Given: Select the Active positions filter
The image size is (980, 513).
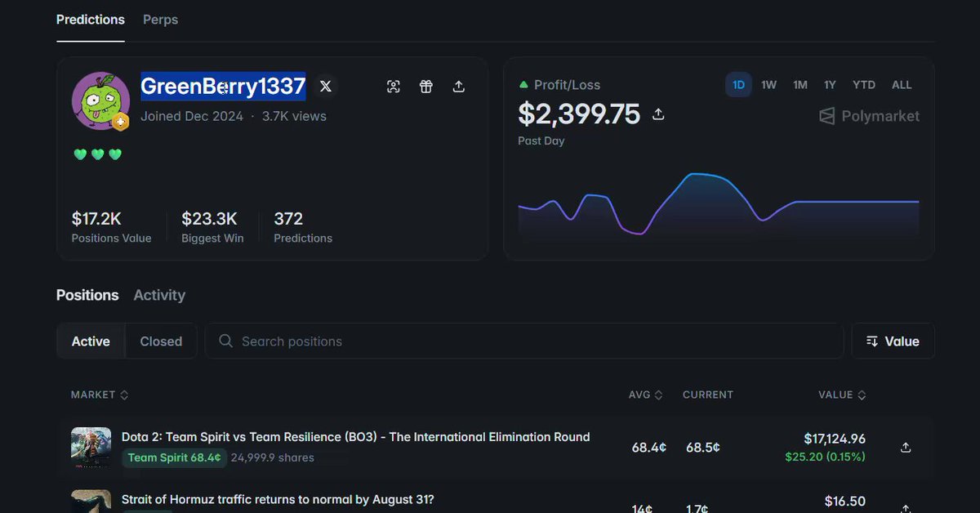Looking at the screenshot, I should click(91, 341).
